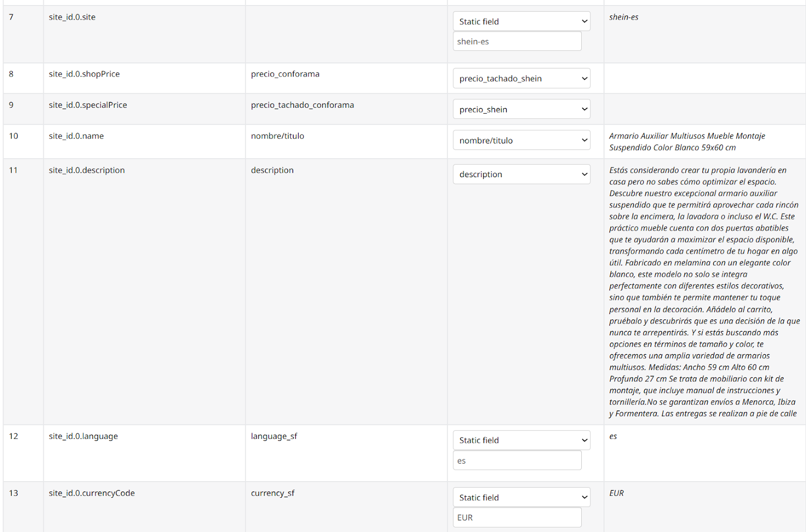Click the precio_tachado_conforama default mapping text
This screenshot has width=806, height=532.
click(302, 105)
